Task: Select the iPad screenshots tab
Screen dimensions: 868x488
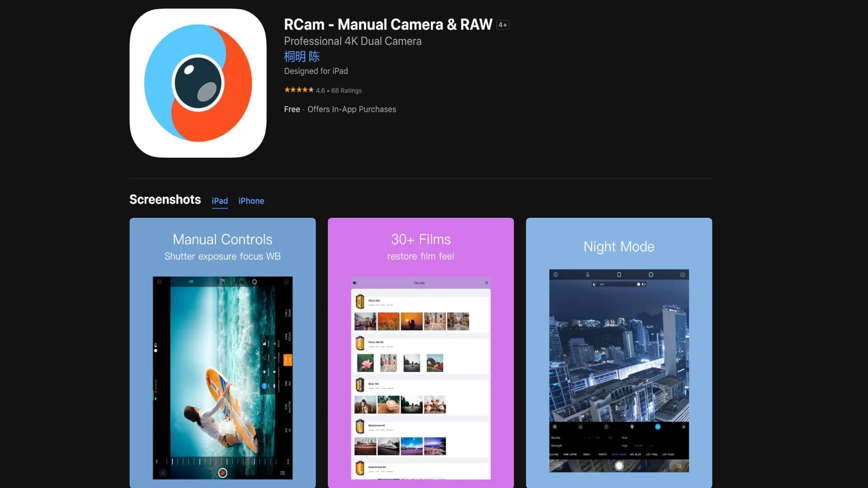Action: click(x=219, y=201)
